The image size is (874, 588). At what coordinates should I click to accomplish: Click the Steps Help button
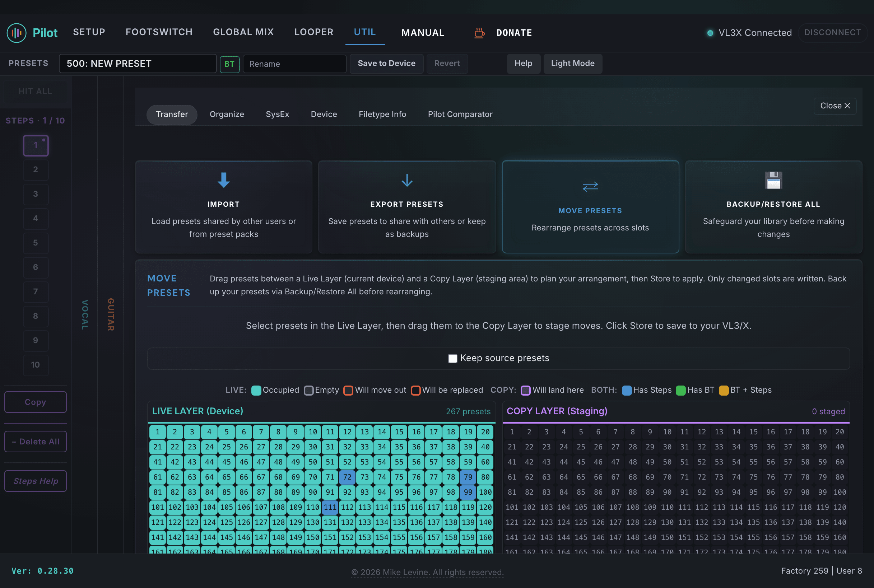point(35,481)
